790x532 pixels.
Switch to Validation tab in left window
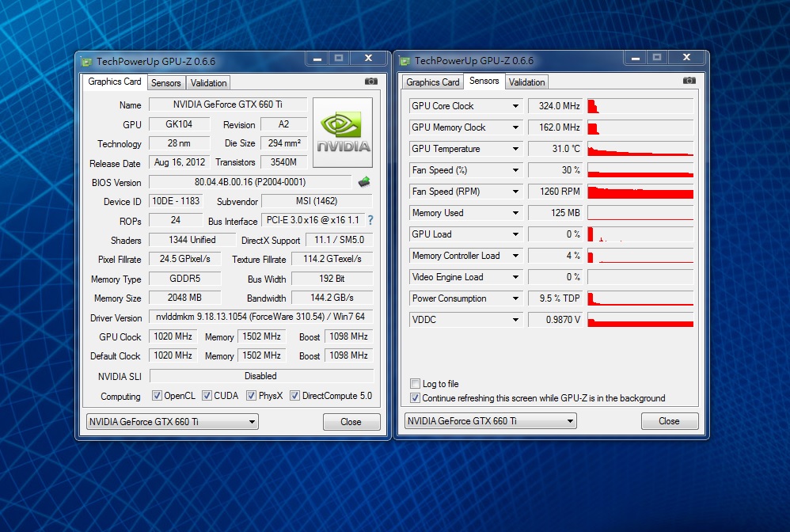[209, 83]
